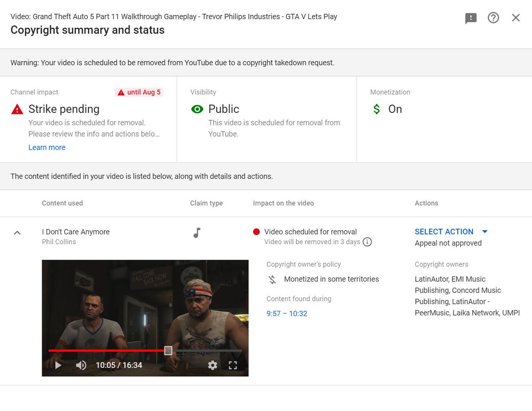Play the video preview
This screenshot has height=411, width=532.
point(58,365)
